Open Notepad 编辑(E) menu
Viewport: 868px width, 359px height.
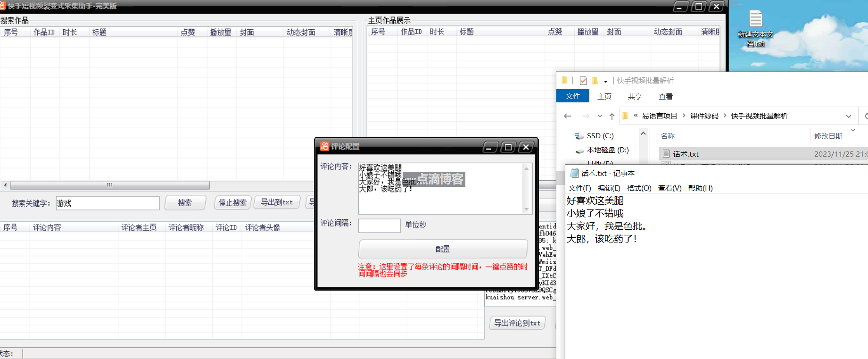click(609, 188)
